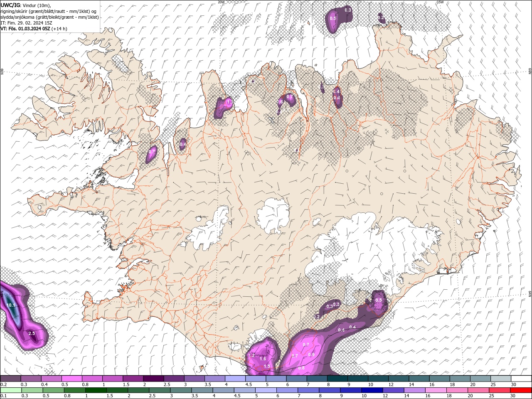Select bottom-row violet swatch starting at 14

pyautogui.click(x=414, y=390)
